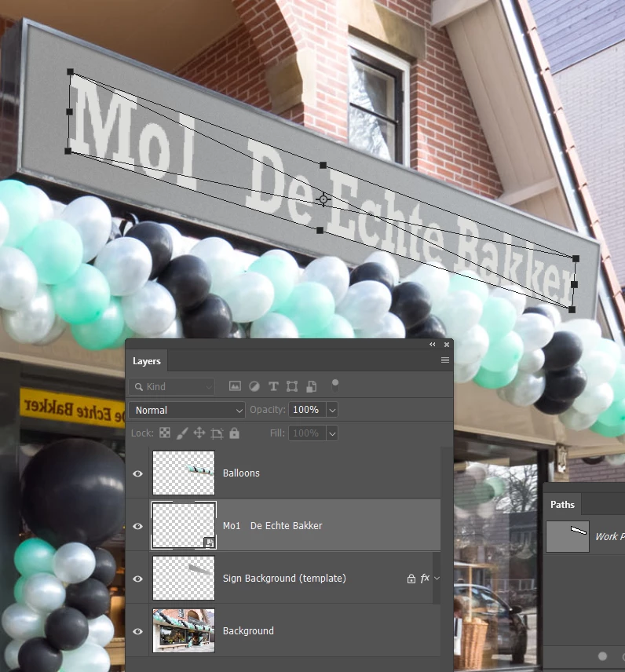Lock transparent pixels icon
Image resolution: width=625 pixels, height=672 pixels.
[165, 433]
